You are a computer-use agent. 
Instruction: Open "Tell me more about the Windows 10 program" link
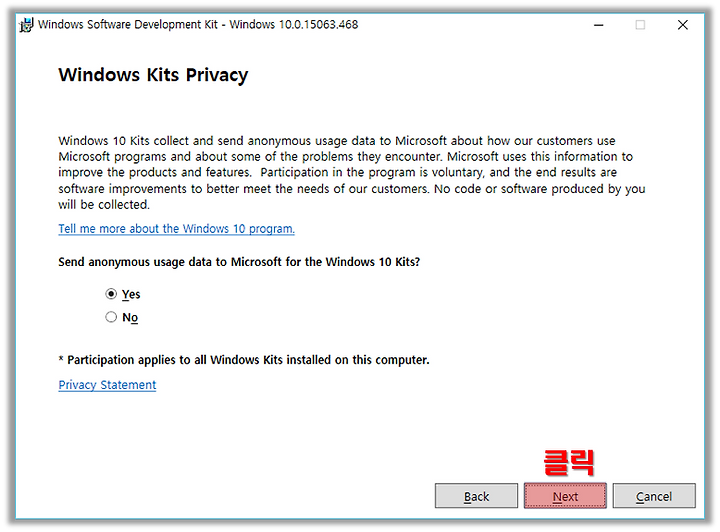coord(176,229)
